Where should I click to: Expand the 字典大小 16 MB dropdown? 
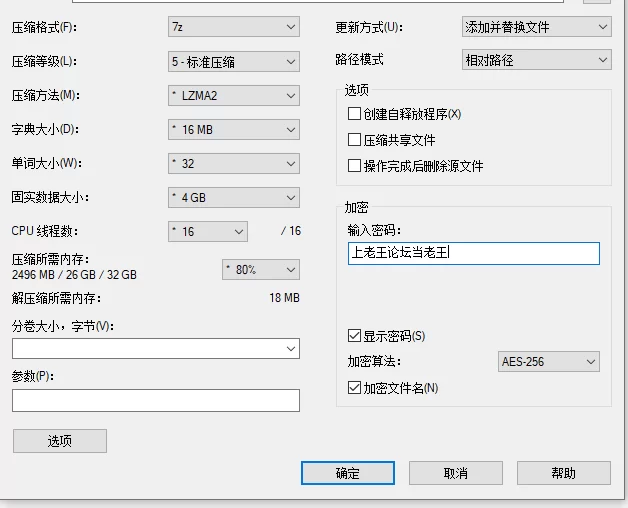click(x=233, y=130)
